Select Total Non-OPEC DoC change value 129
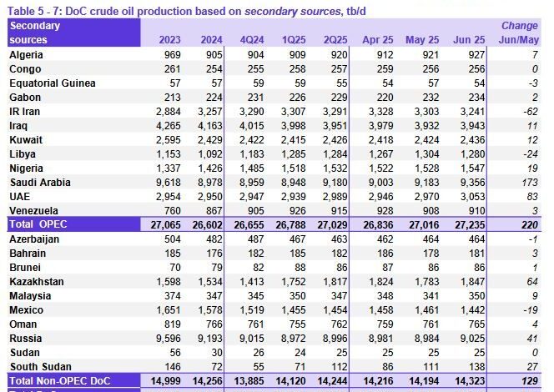The height and width of the screenshot is (392, 554). [527, 381]
